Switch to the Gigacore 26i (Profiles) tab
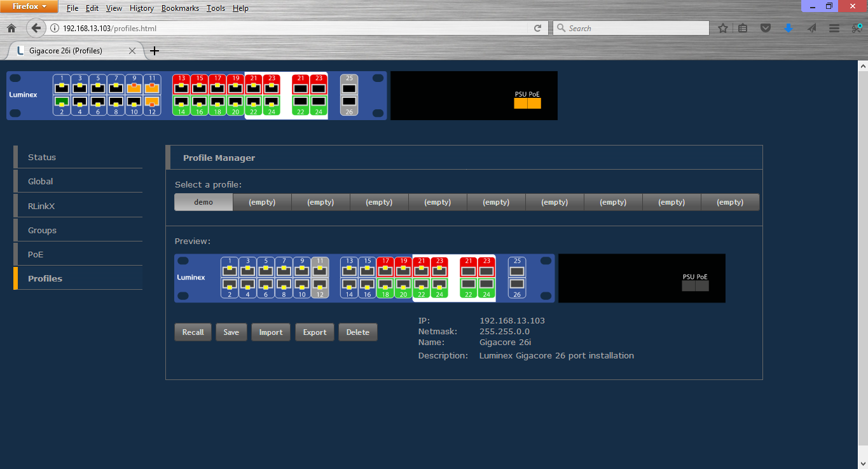 (75, 50)
